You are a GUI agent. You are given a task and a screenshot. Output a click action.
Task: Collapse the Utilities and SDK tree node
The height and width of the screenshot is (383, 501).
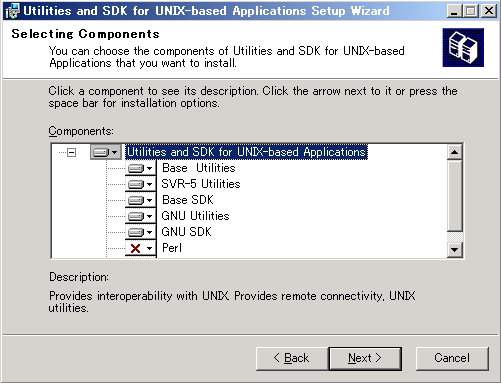click(x=72, y=153)
